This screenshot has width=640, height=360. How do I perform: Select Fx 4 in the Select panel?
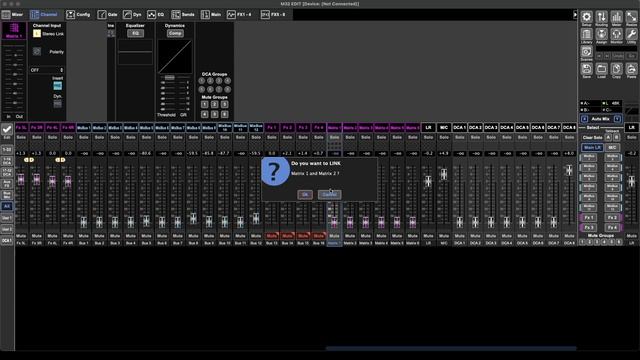(x=612, y=227)
